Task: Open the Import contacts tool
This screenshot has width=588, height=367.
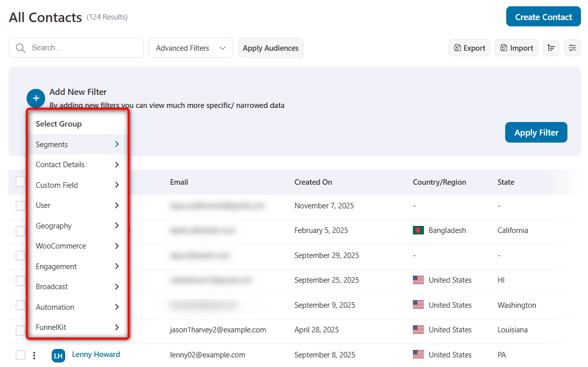Action: (x=516, y=47)
